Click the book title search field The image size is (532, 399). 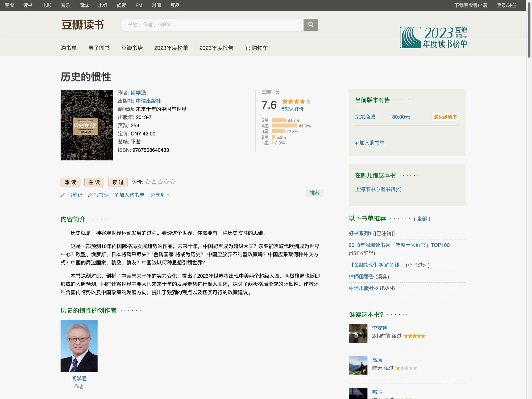pos(213,25)
